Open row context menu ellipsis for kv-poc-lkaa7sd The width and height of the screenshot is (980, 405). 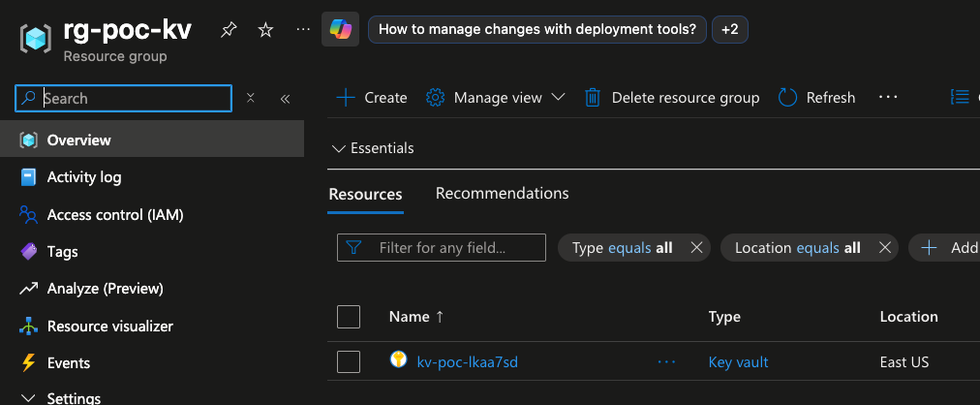[666, 361]
